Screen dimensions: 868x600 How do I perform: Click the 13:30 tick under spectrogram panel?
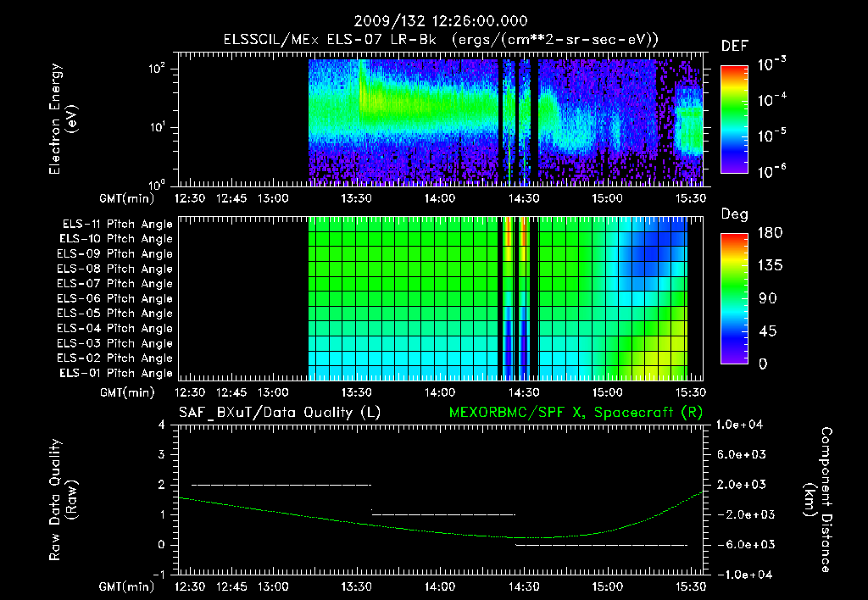357,198
